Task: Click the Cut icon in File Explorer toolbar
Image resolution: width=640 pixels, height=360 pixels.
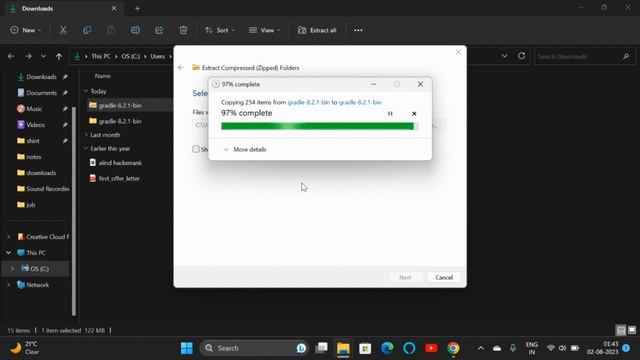Action: tap(63, 30)
